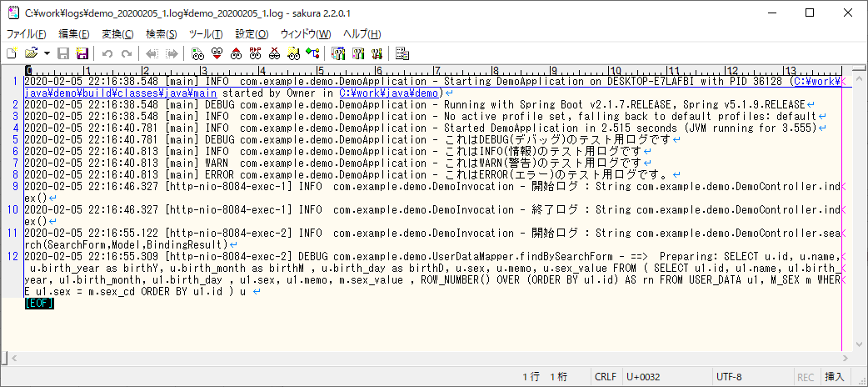868x387 pixels.
Task: Follow the C:\work\java\demo path link
Action: 389,93
